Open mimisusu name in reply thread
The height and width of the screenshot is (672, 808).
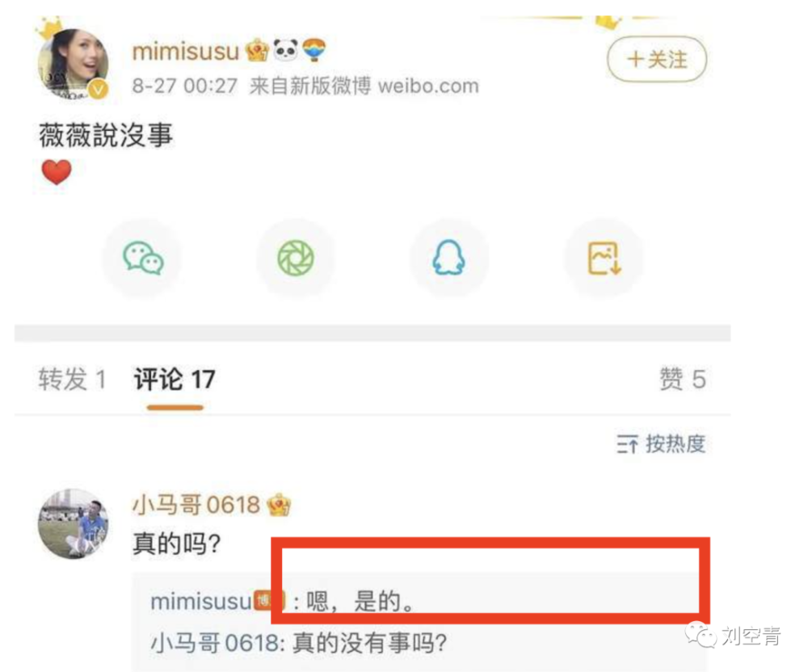point(200,602)
